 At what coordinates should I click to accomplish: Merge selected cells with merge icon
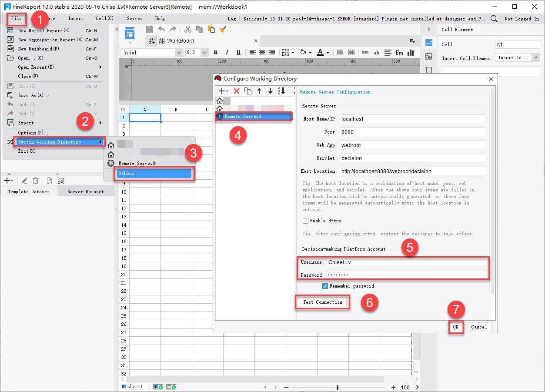coord(340,52)
